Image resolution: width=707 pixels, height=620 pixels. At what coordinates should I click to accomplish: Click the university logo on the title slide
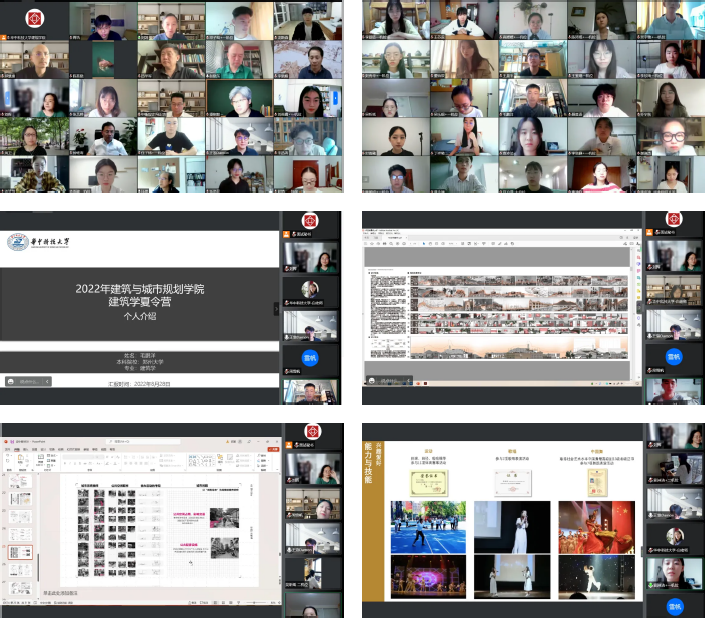(x=19, y=242)
